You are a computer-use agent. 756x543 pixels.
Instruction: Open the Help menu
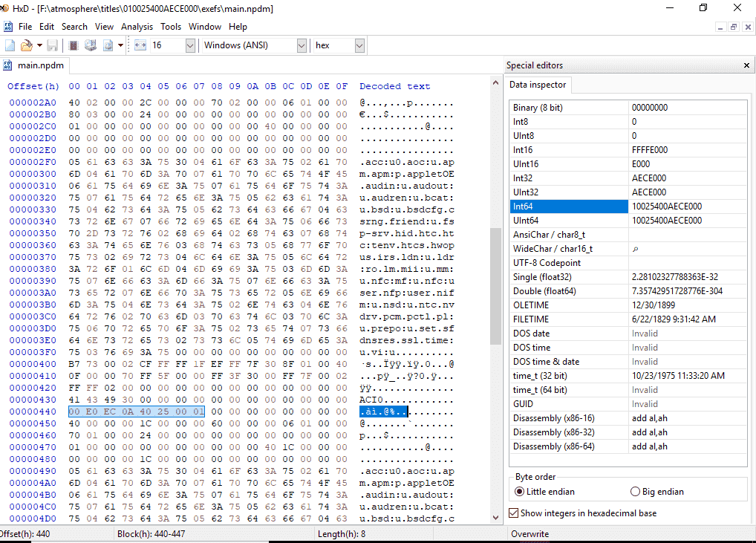(x=238, y=27)
